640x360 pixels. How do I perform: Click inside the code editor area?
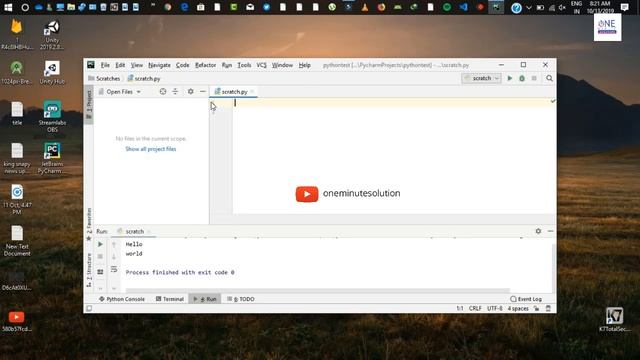click(x=394, y=156)
